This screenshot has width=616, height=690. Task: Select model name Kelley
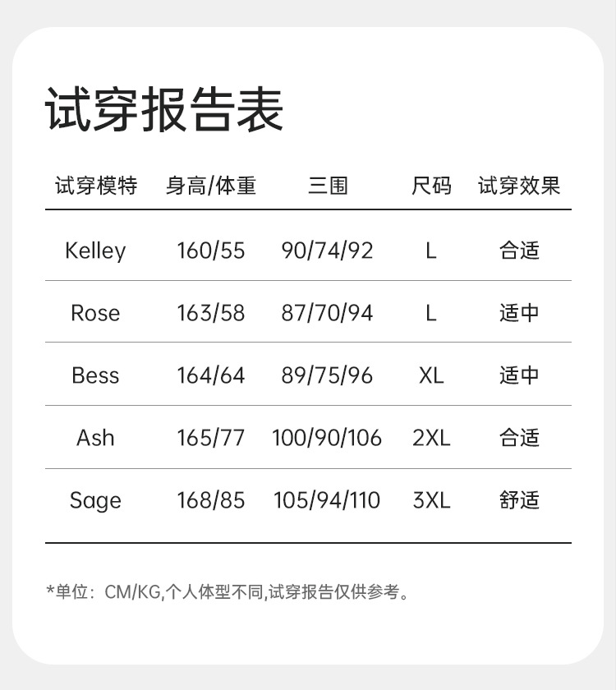click(95, 251)
